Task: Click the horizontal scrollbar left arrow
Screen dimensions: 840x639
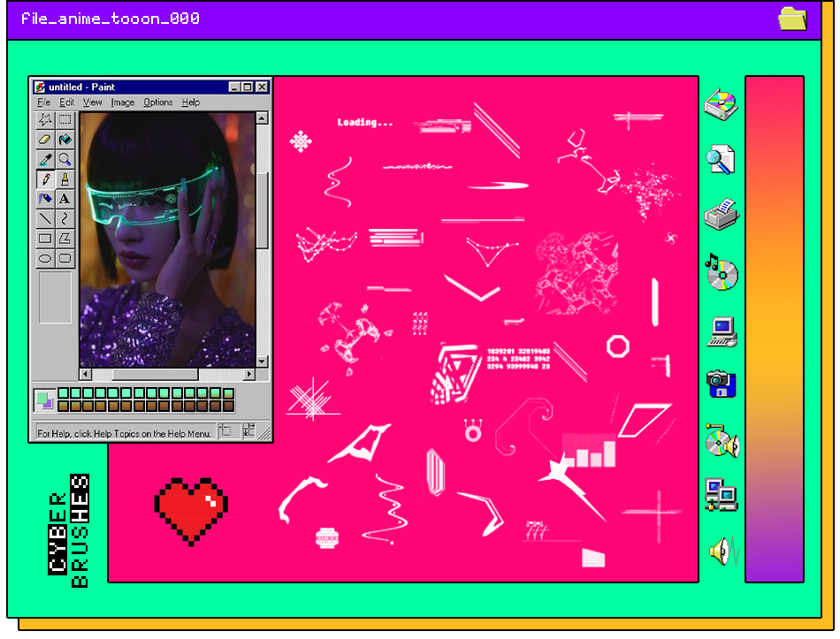Action: 86,374
